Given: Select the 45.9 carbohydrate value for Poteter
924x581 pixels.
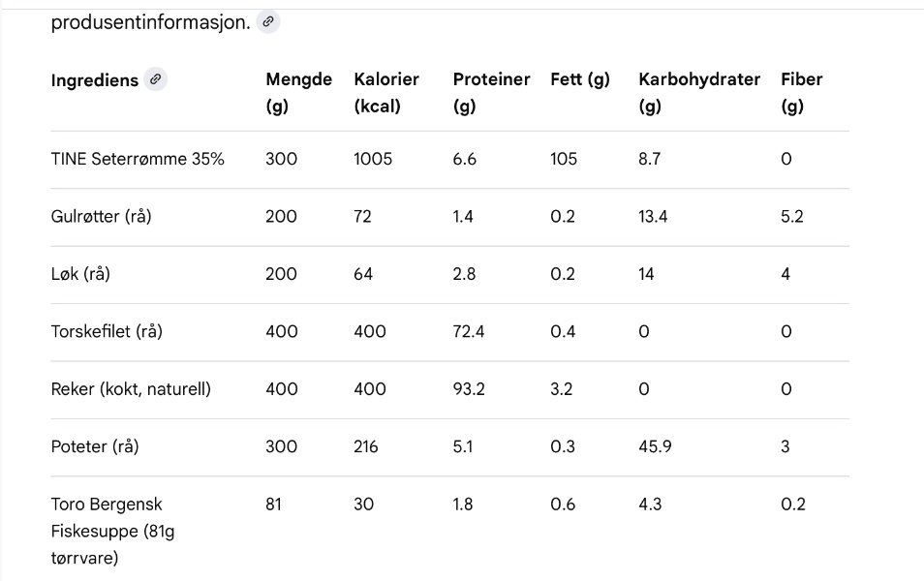Looking at the screenshot, I should click(655, 447).
